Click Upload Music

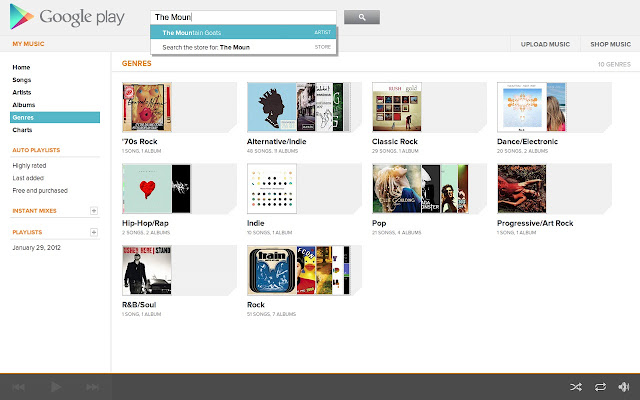(545, 44)
